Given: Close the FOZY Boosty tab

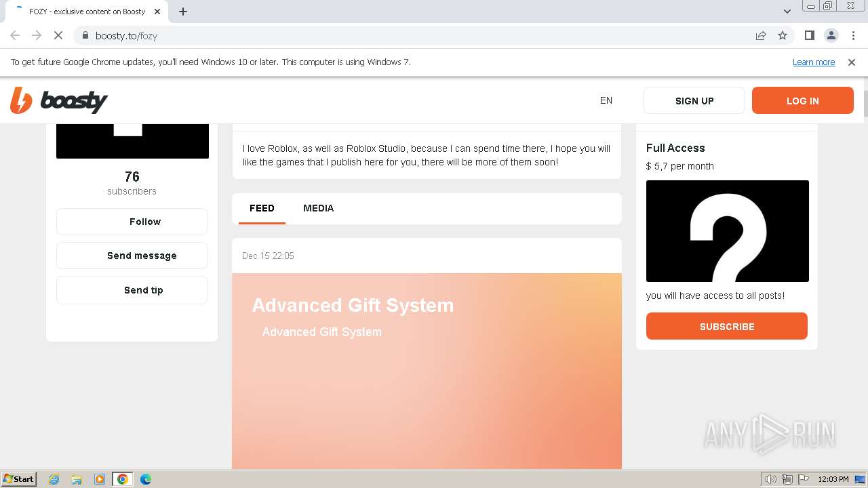Looking at the screenshot, I should (x=157, y=12).
